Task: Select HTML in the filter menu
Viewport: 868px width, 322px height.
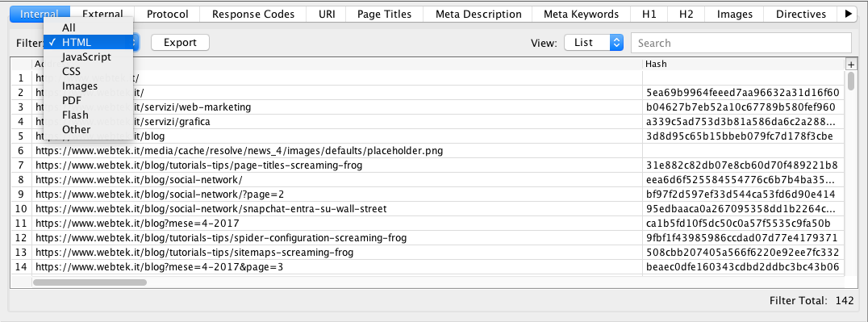Action: 89,42
